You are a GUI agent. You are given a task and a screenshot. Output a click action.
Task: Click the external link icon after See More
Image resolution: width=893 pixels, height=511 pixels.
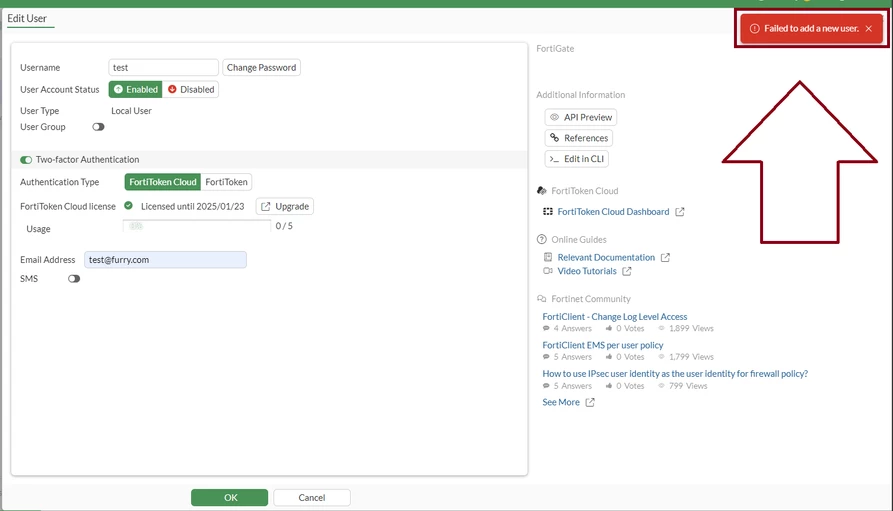pyautogui.click(x=590, y=402)
